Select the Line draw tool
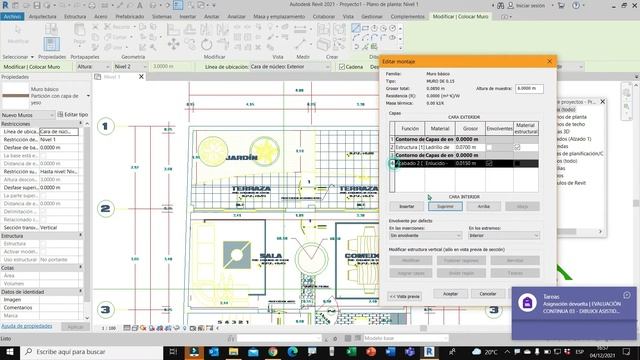The height and width of the screenshot is (360, 640). (356, 28)
